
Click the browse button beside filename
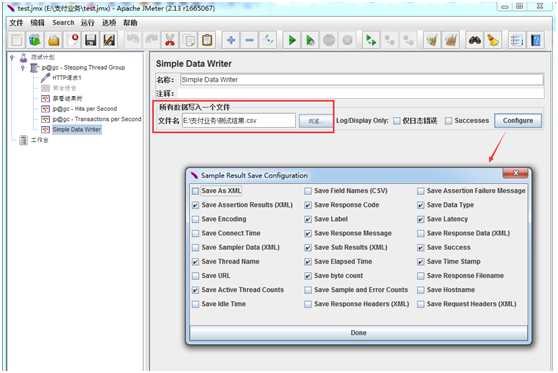(314, 121)
